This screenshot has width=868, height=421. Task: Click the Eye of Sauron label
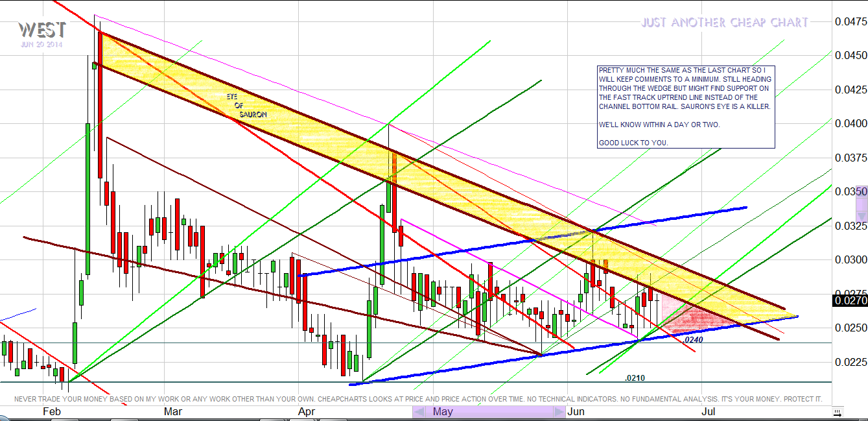point(245,105)
